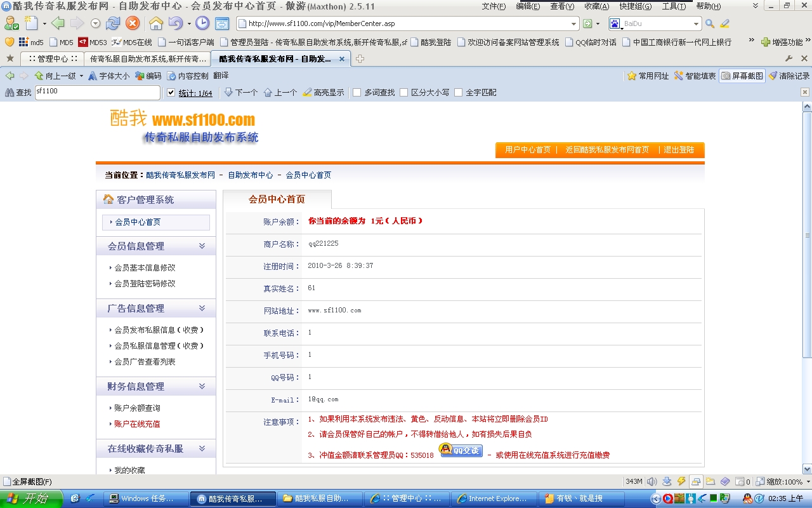
Task: Click into the find bar text field
Action: coord(97,93)
